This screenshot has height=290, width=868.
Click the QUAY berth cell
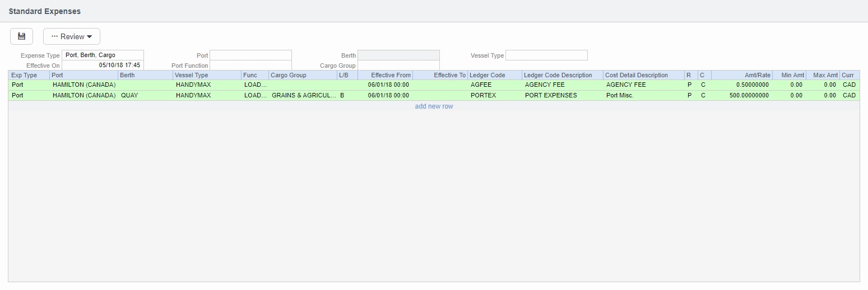pyautogui.click(x=145, y=96)
